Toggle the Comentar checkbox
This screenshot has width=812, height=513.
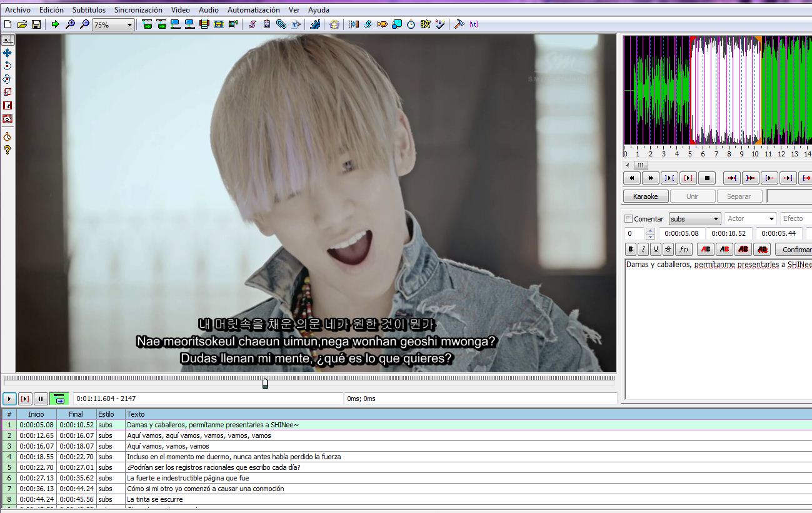coord(629,219)
